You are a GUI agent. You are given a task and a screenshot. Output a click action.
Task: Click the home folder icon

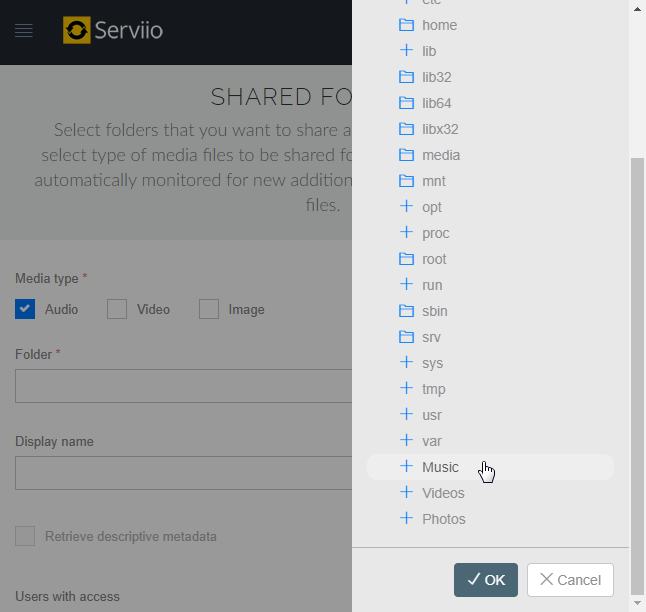[x=407, y=25]
